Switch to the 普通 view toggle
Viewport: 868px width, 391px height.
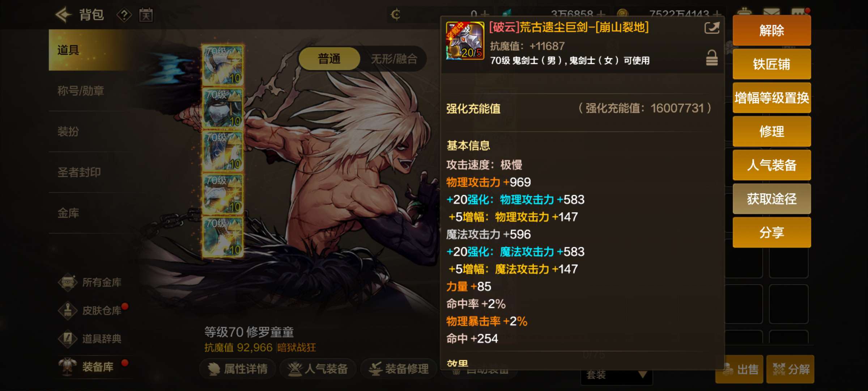[329, 59]
